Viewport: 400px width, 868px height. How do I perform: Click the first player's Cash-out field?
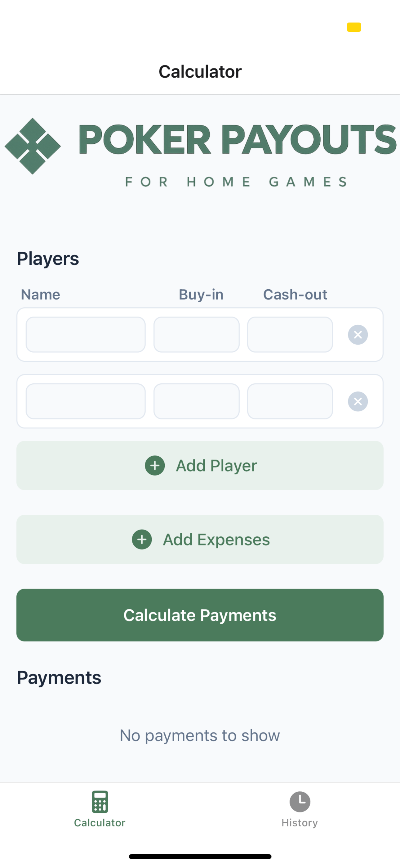coord(290,335)
